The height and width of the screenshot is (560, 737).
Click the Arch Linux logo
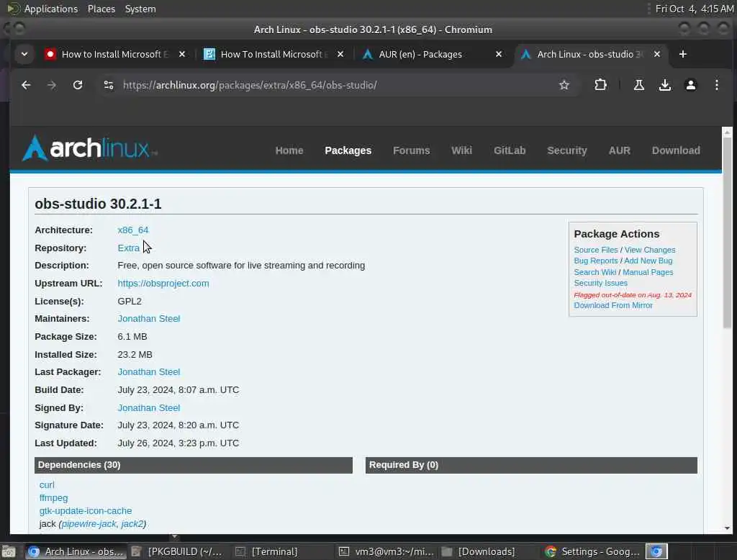coord(89,148)
